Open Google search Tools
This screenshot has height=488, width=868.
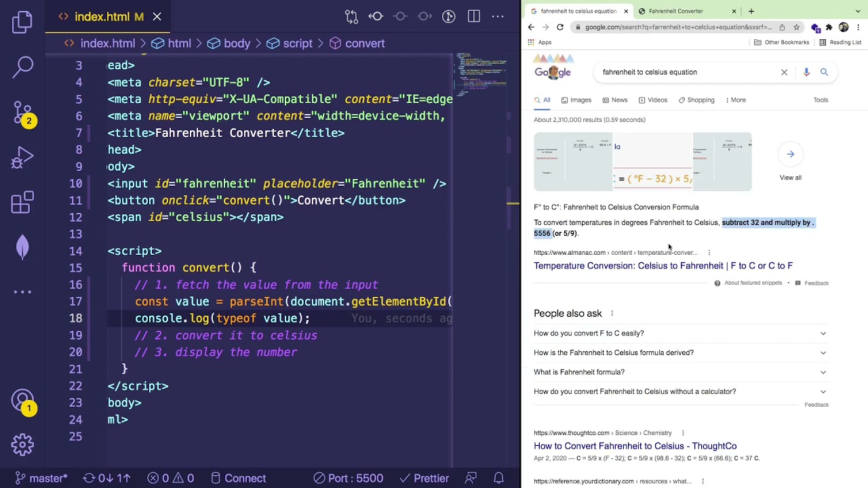point(821,100)
